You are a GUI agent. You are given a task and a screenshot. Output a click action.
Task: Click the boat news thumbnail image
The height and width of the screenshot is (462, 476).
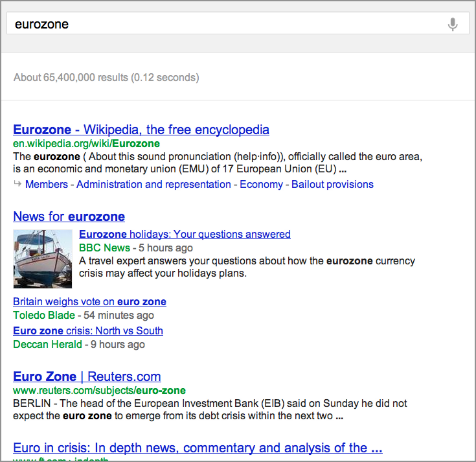click(x=42, y=258)
